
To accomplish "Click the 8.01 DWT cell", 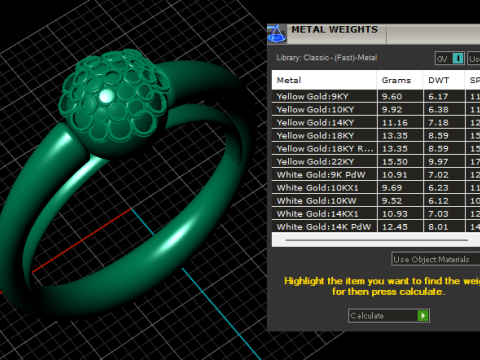I will (444, 226).
